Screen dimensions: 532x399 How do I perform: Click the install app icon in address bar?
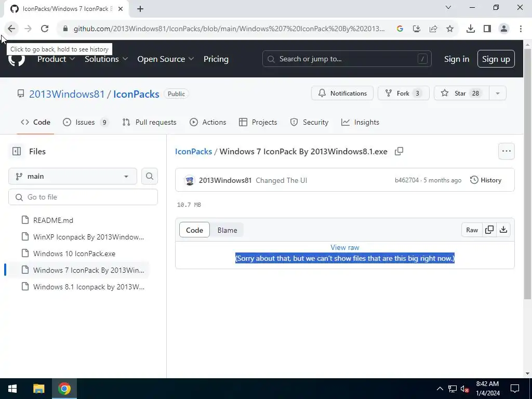tap(417, 29)
